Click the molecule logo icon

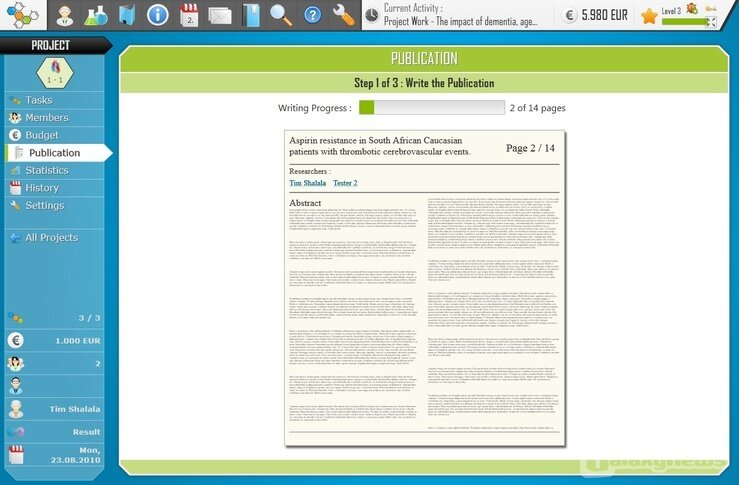tap(22, 15)
